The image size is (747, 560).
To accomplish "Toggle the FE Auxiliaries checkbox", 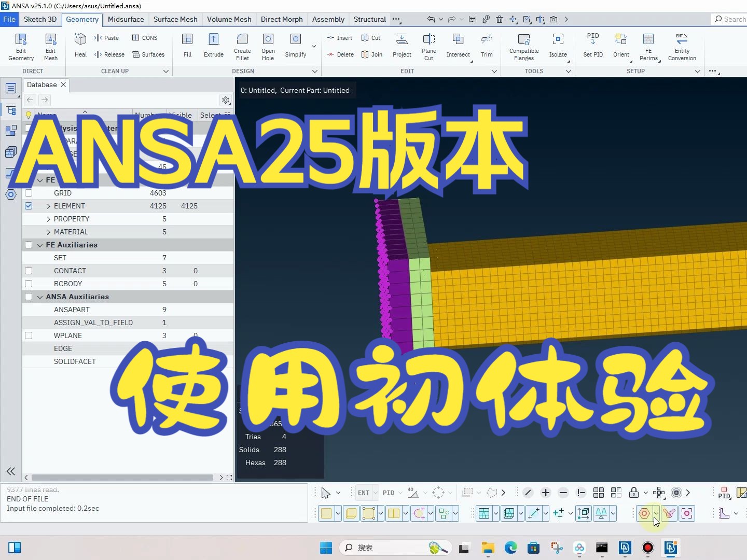I will [29, 245].
